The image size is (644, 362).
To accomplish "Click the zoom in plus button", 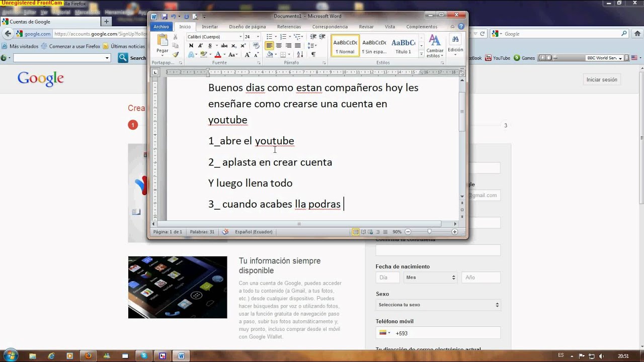I will [455, 232].
